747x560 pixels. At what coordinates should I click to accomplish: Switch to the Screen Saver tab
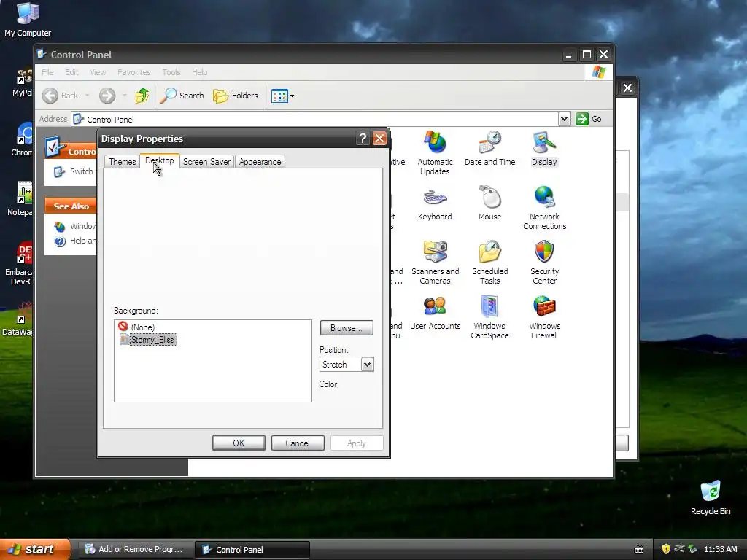coord(206,162)
